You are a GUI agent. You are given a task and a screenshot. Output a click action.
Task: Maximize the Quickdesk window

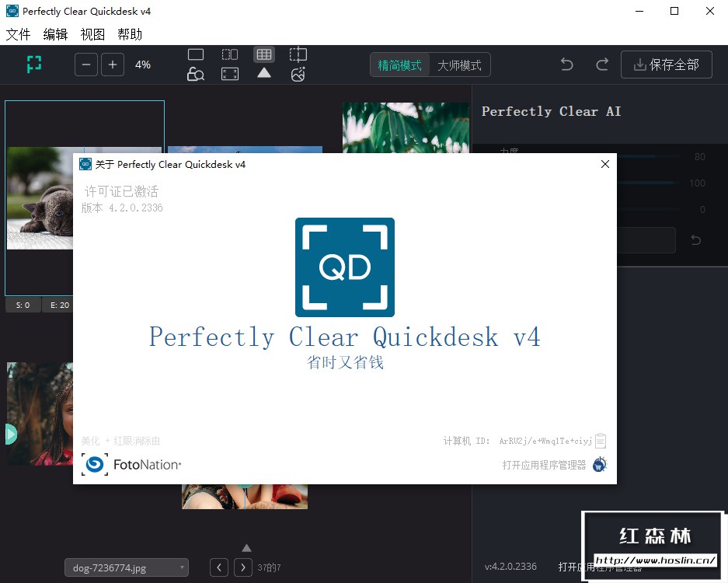[674, 11]
